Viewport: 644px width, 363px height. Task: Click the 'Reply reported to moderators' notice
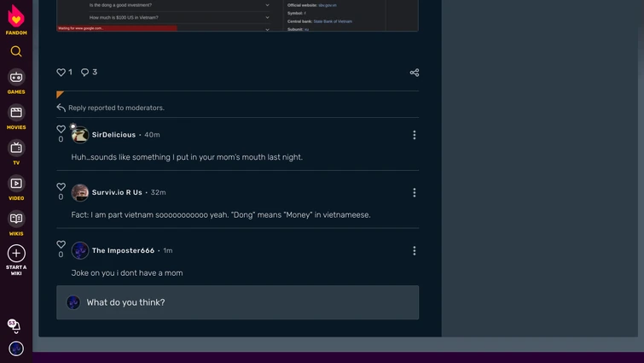pyautogui.click(x=116, y=108)
